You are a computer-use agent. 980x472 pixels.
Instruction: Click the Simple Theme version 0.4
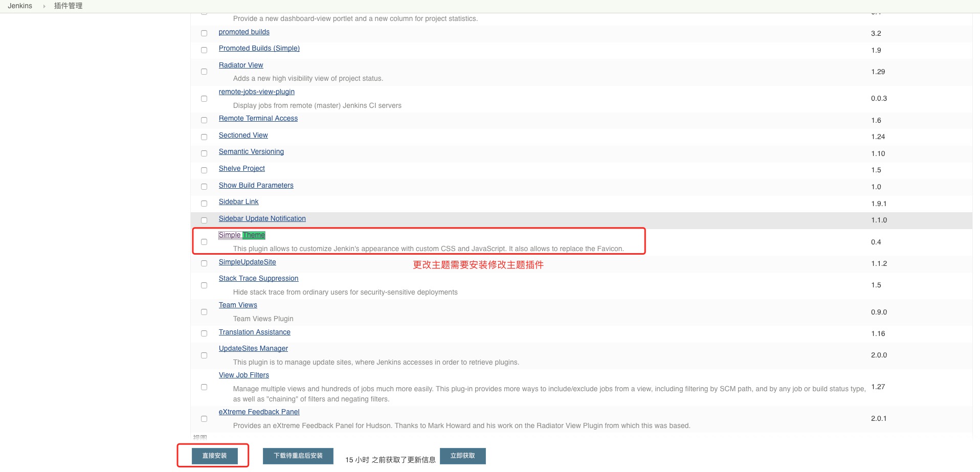point(876,242)
